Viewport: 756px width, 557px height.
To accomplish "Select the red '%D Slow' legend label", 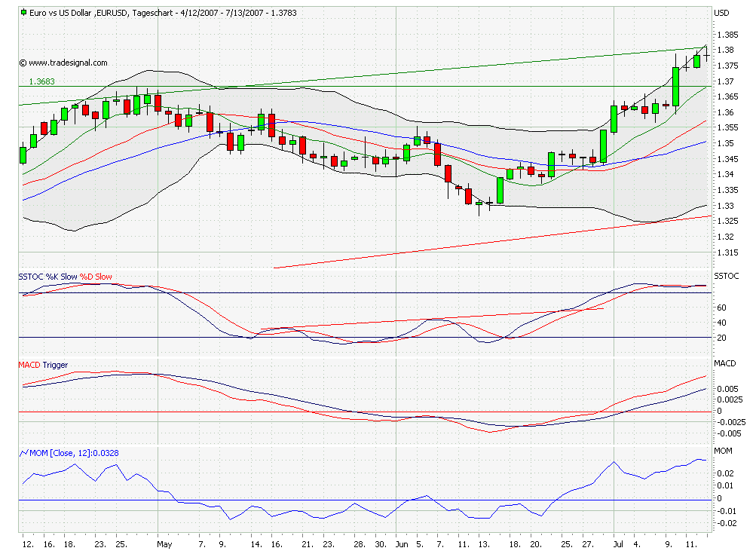I will pyautogui.click(x=96, y=277).
